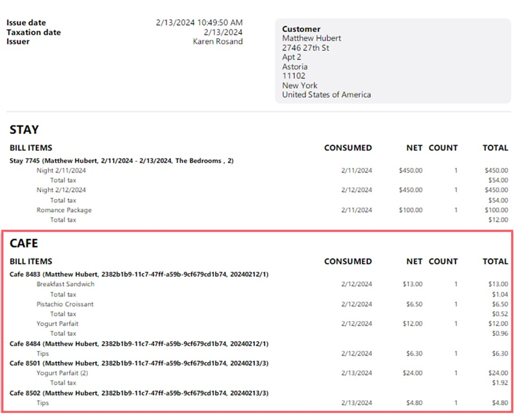The width and height of the screenshot is (519, 420).
Task: Click the TOTAL column header in STAY section
Action: click(x=495, y=148)
